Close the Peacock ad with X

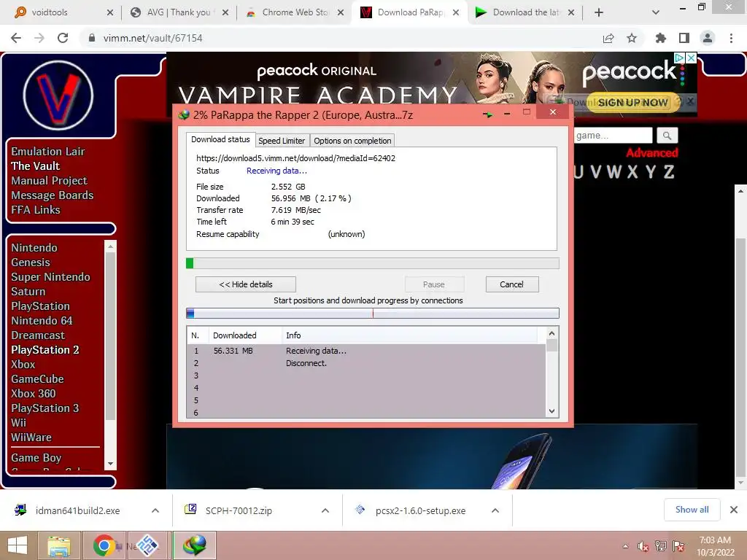(x=692, y=58)
